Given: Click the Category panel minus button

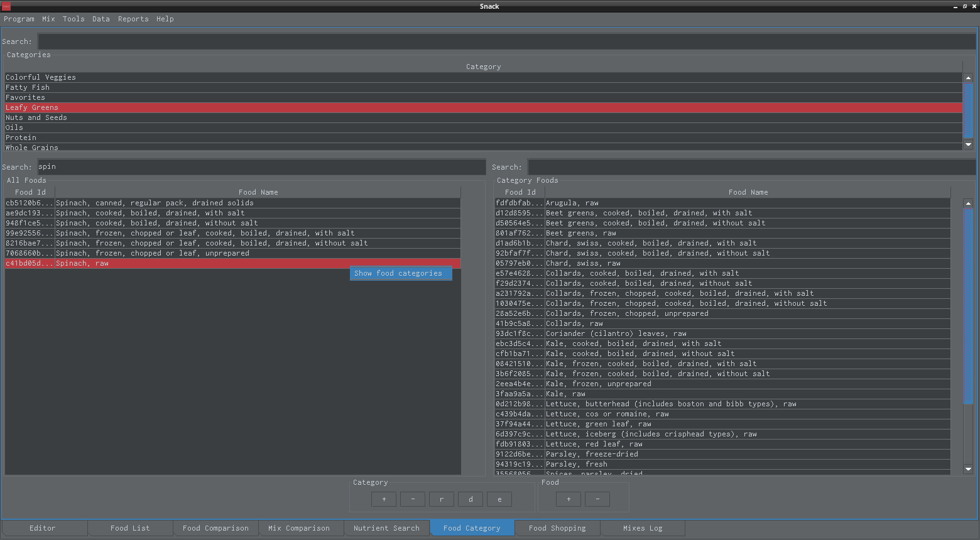Looking at the screenshot, I should (x=413, y=499).
